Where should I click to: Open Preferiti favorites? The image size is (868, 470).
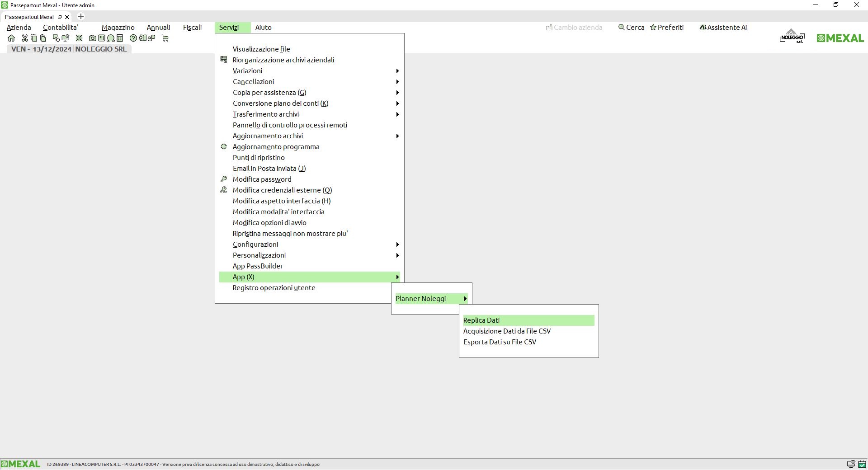[x=667, y=28]
